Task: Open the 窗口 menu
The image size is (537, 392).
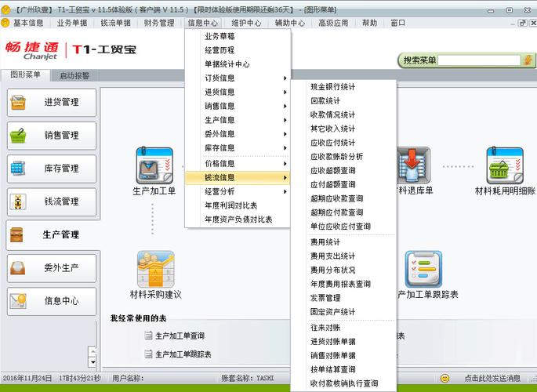Action: point(398,23)
